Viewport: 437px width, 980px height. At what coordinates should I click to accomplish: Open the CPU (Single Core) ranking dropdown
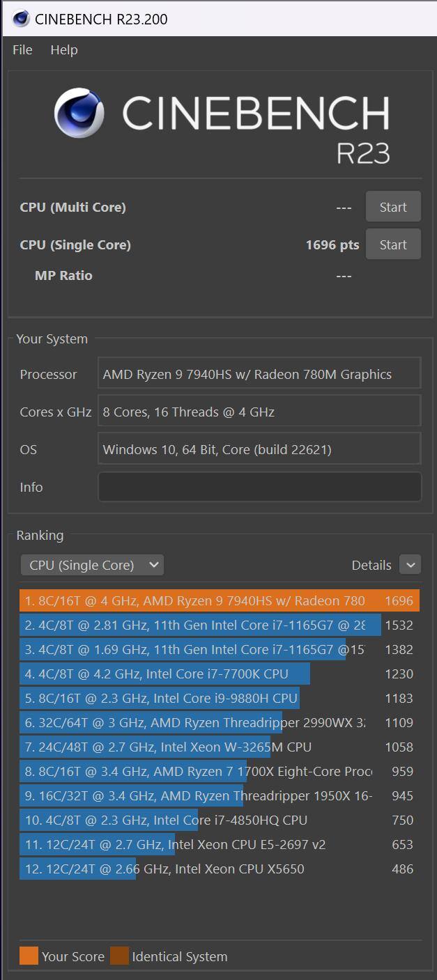92,565
